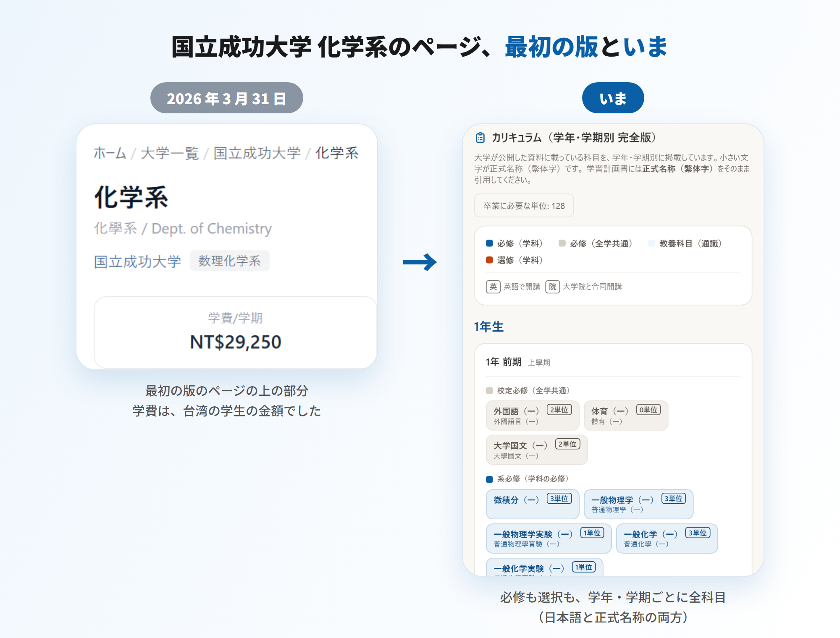Select the NT$29,250 tuition amount
Image resolution: width=840 pixels, height=638 pixels.
pyautogui.click(x=236, y=342)
